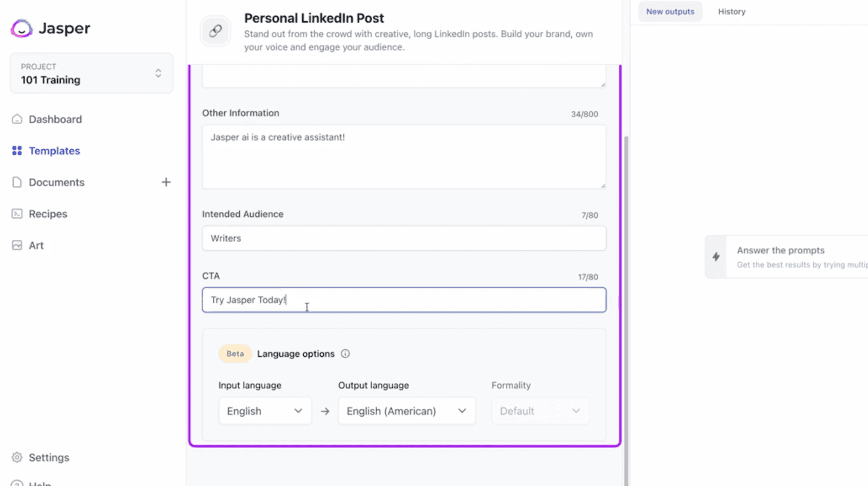Click the Language options info icon
The image size is (868, 486).
pyautogui.click(x=346, y=354)
